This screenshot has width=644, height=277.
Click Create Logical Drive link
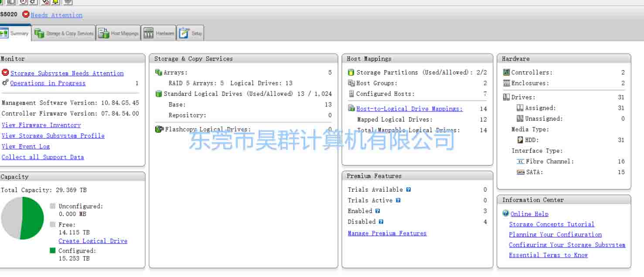(x=93, y=241)
